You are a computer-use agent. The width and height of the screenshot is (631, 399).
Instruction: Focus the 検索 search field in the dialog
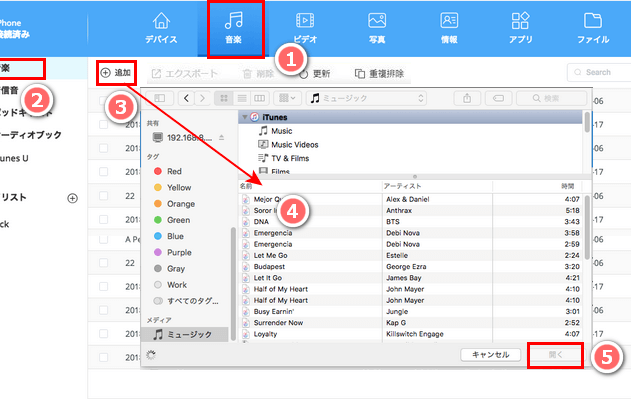coord(551,98)
